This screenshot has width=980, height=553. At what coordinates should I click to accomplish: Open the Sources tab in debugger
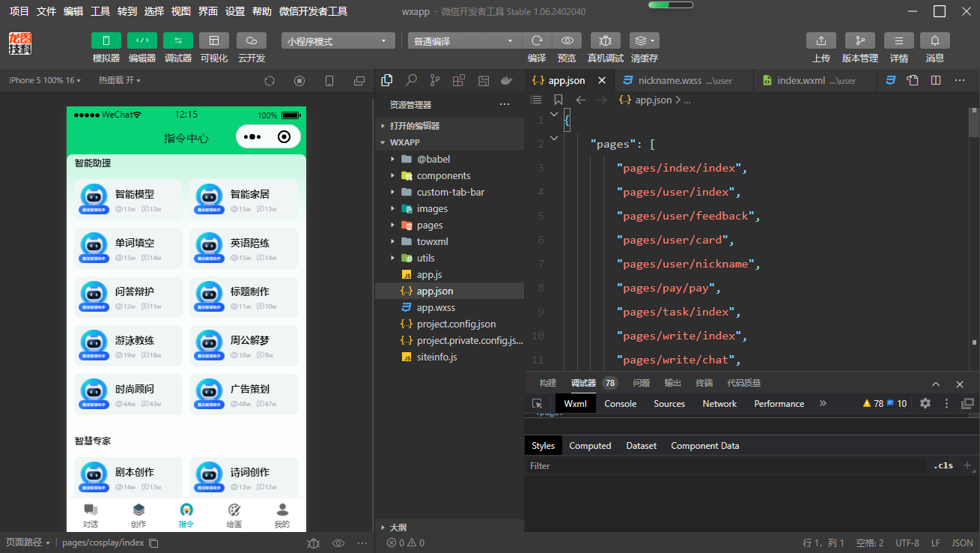669,403
